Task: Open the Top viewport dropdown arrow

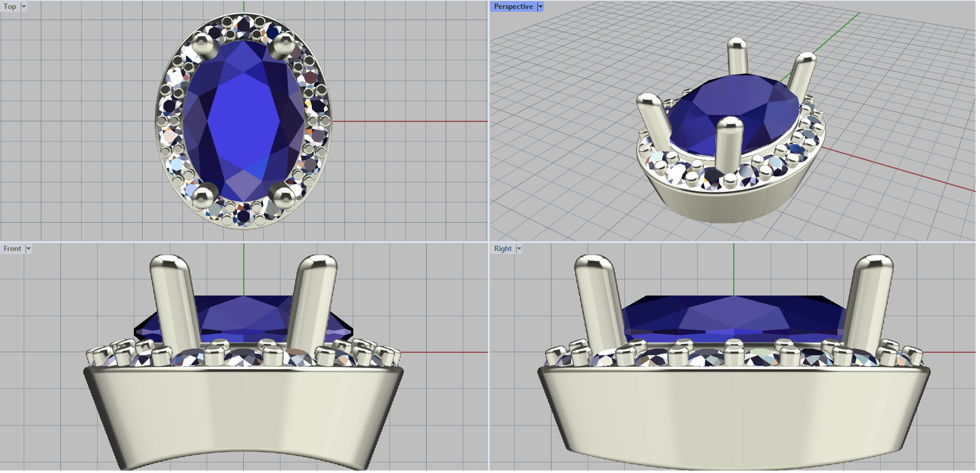Action: (x=24, y=7)
